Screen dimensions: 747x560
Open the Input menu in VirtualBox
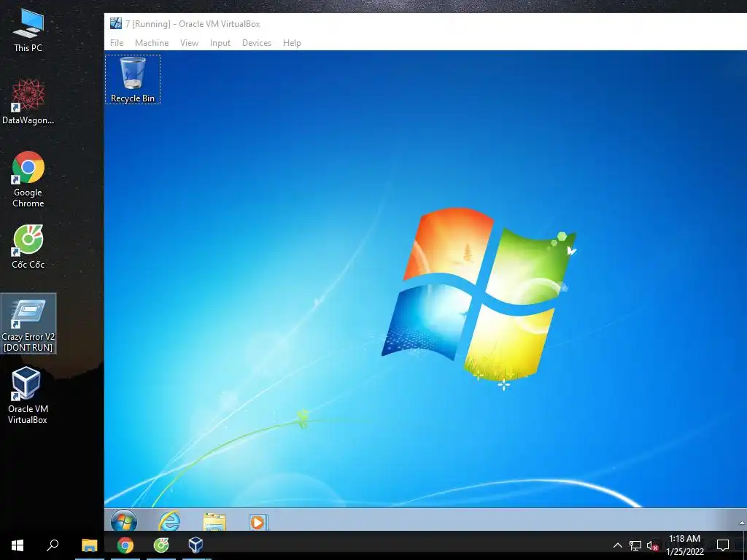220,43
